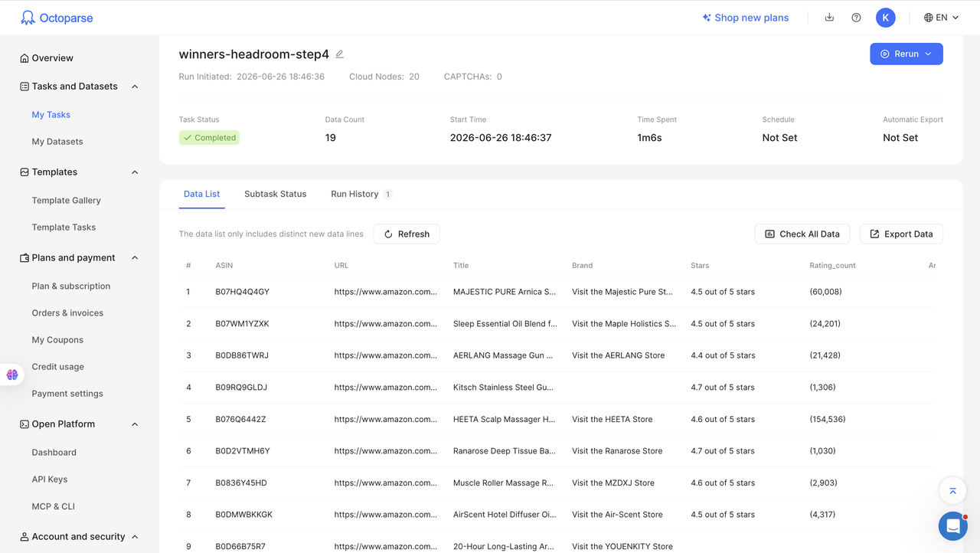The height and width of the screenshot is (553, 980).
Task: Click AirScent Hotel Diffuser title cell
Action: (x=505, y=515)
